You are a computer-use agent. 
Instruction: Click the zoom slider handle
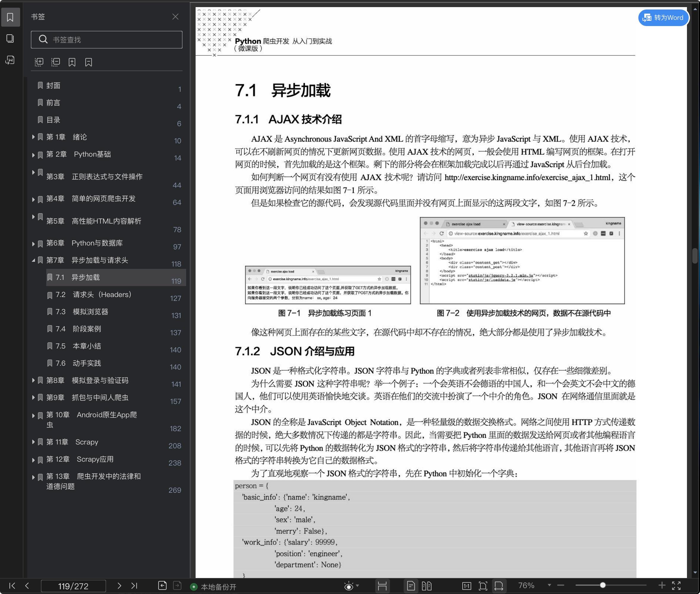click(602, 585)
